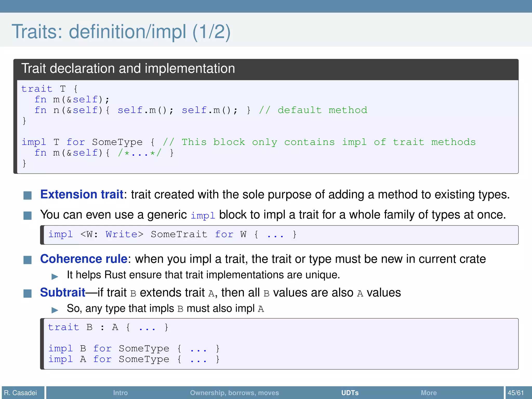
Task: Click the triangle bullet before 'It helps Rust ensure'
Action: tap(55, 276)
